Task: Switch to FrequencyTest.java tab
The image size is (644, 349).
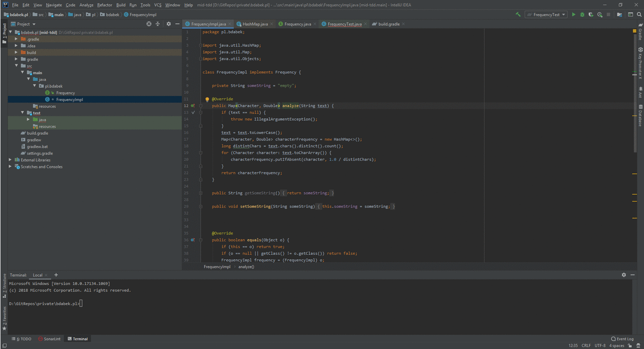Action: pos(344,24)
